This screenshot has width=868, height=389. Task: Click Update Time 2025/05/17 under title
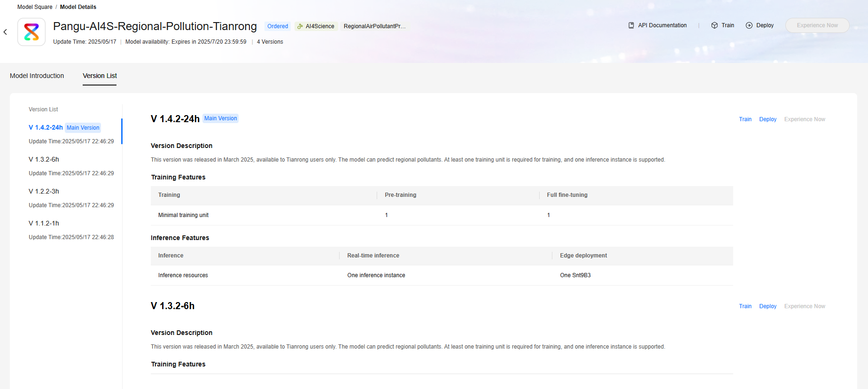tap(85, 42)
